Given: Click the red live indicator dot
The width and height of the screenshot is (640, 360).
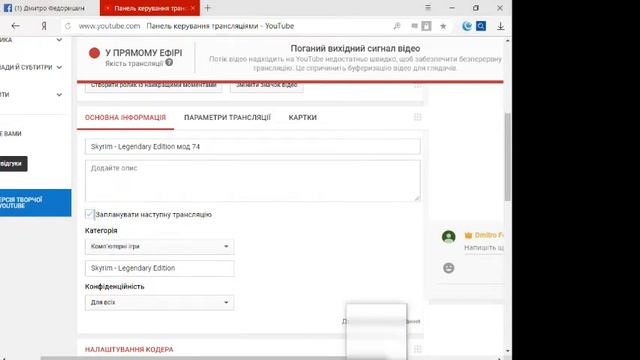Looking at the screenshot, I should 94,53.
